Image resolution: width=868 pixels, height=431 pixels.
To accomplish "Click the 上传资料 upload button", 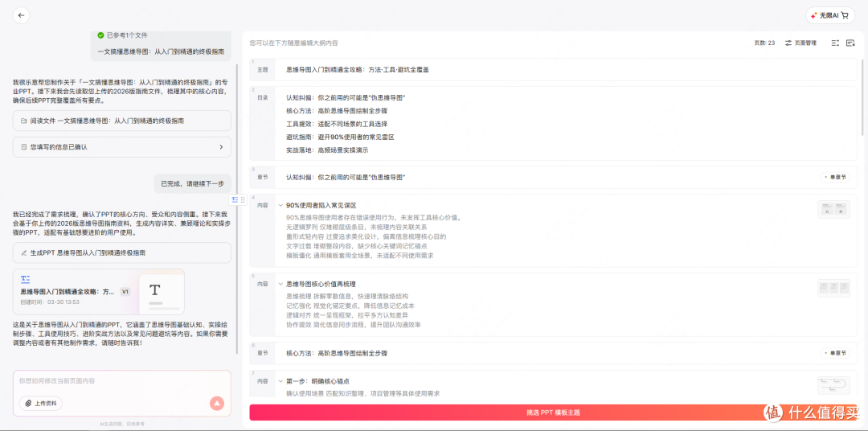I will point(40,404).
